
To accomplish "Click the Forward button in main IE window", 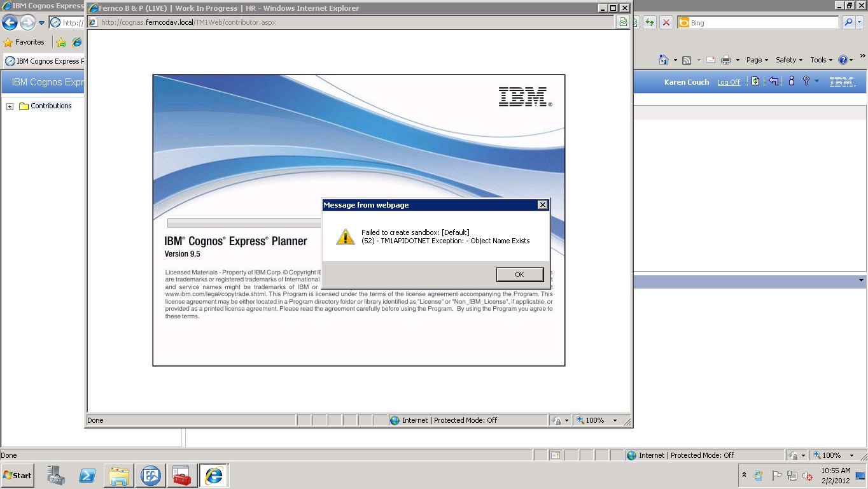I will tap(27, 23).
